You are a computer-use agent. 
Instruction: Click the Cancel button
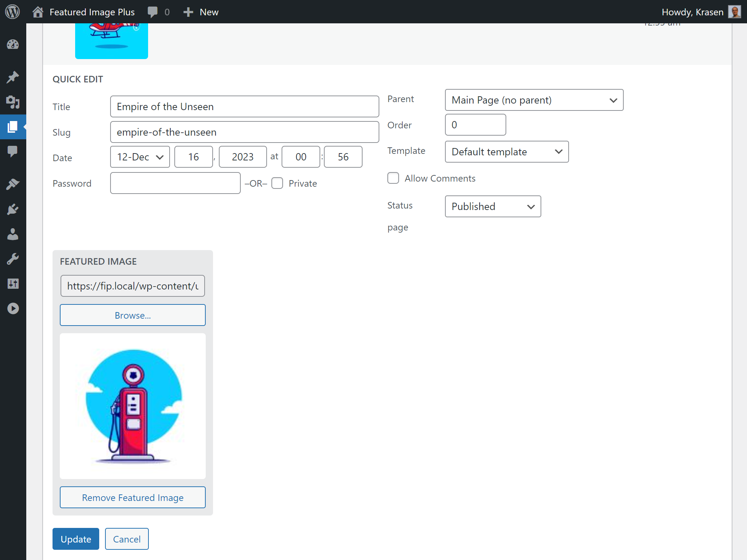coord(127,539)
